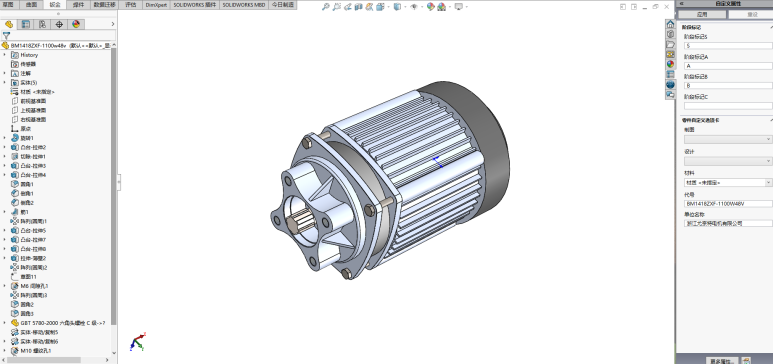Click the 应用 apply button
The height and width of the screenshot is (364, 773).
703,15
